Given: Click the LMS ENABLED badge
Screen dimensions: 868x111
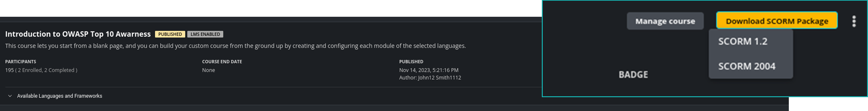Looking at the screenshot, I should [x=205, y=34].
